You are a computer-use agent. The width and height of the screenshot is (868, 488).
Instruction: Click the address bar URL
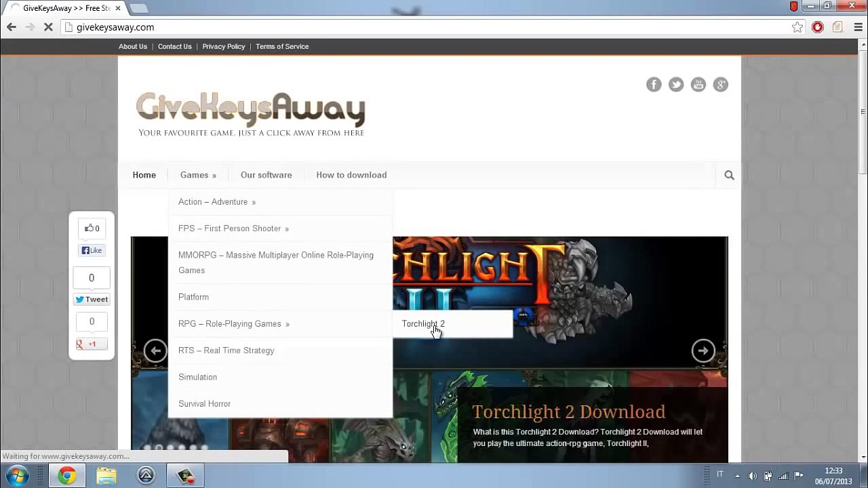[x=115, y=27]
